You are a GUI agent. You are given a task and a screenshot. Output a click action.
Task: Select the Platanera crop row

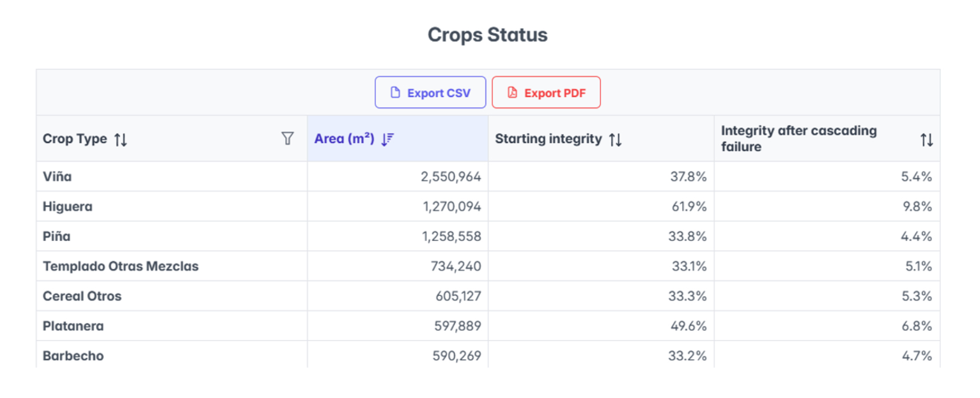(x=73, y=326)
